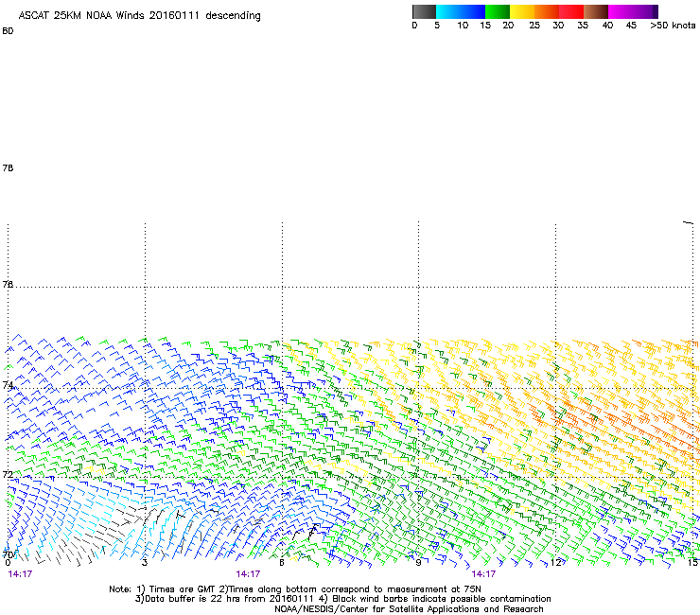Click the 'ASCAT 25KM NOAA Winds 20160111 descending' title
Screen dimensions: 700x615
[x=139, y=16]
